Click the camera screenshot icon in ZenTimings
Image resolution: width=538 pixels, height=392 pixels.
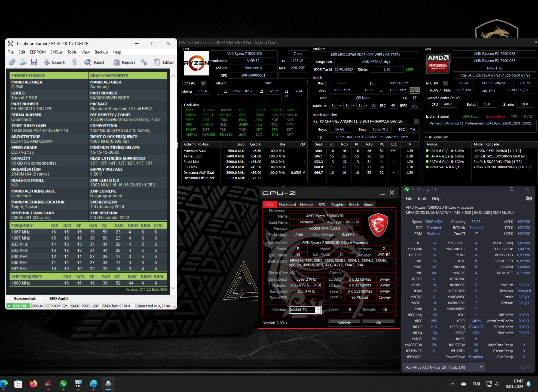(x=529, y=198)
